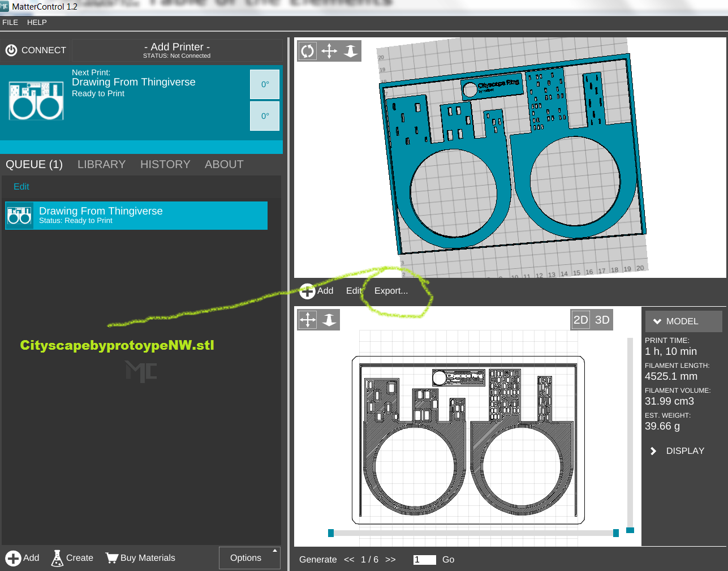Click the Buy Materials cart icon
The image size is (728, 571).
point(112,558)
